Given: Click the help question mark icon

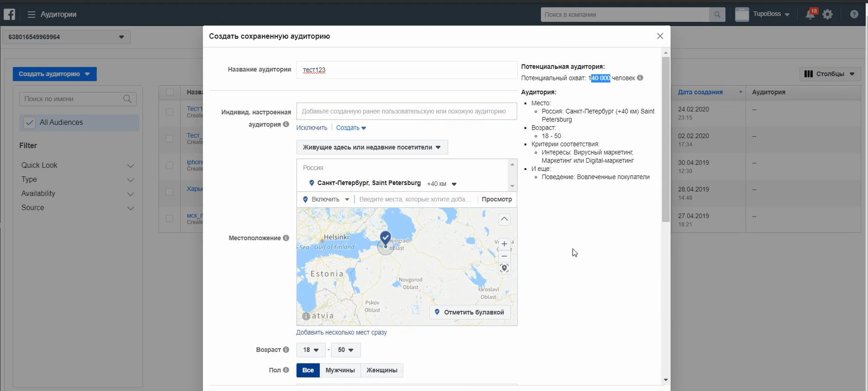Looking at the screenshot, I should click(854, 15).
